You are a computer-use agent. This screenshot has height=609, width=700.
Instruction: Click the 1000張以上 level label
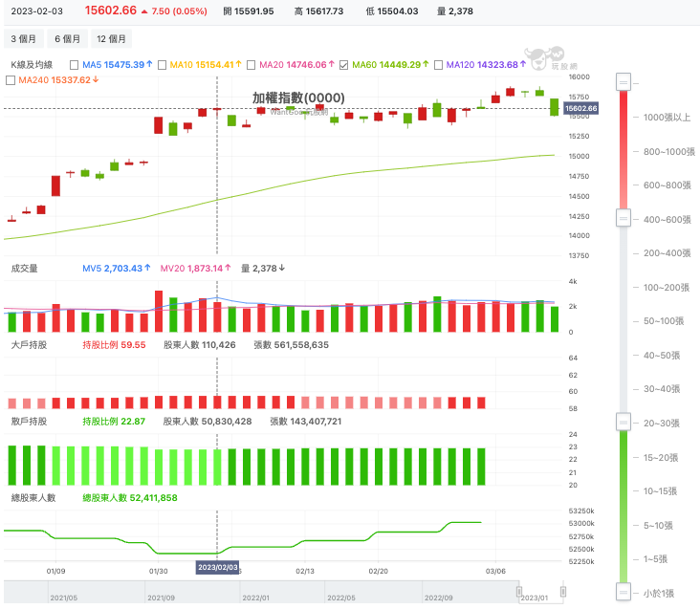coord(667,118)
